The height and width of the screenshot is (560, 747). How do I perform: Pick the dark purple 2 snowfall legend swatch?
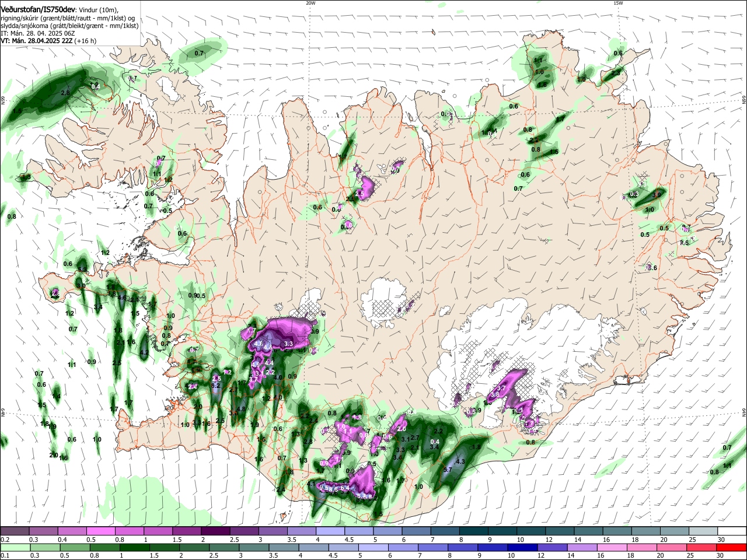click(x=215, y=531)
